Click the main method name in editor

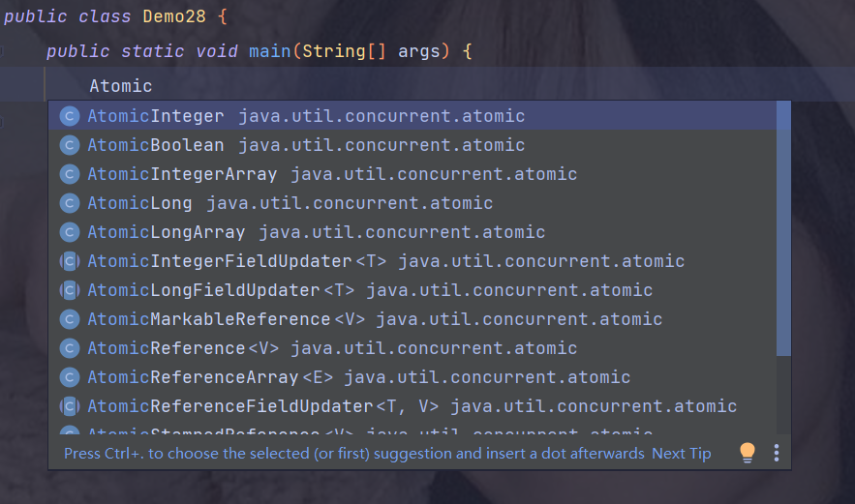[269, 51]
